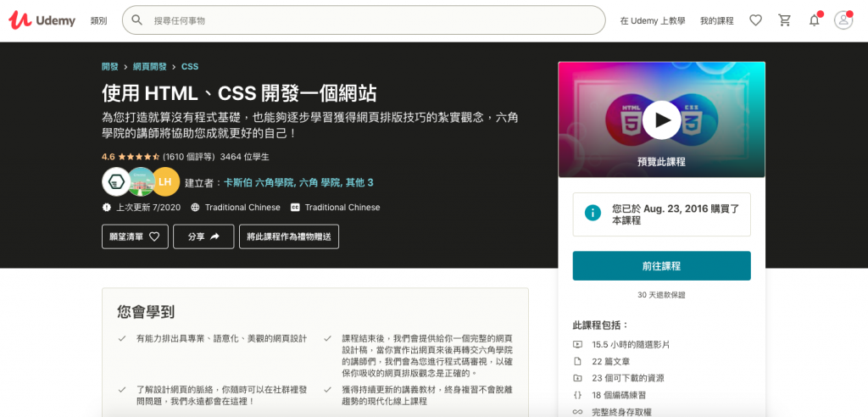The height and width of the screenshot is (417, 868).
Task: Click the 預覽此課程 preview thumbnail
Action: point(661,120)
